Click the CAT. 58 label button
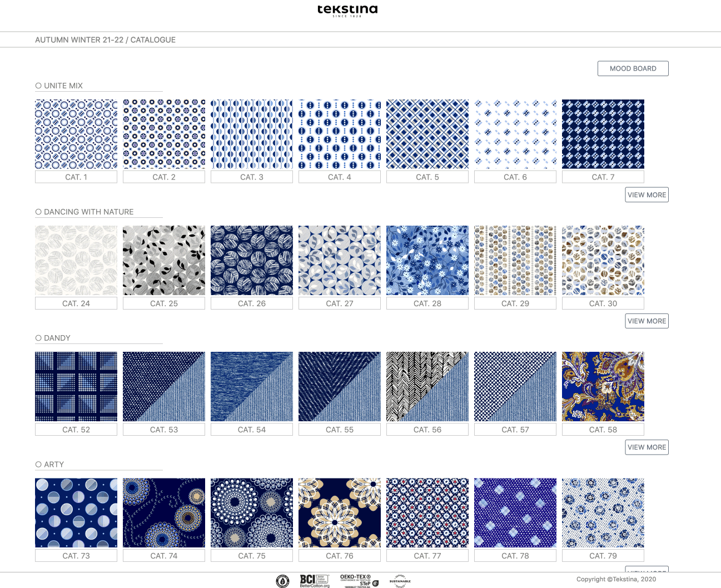 click(x=603, y=430)
